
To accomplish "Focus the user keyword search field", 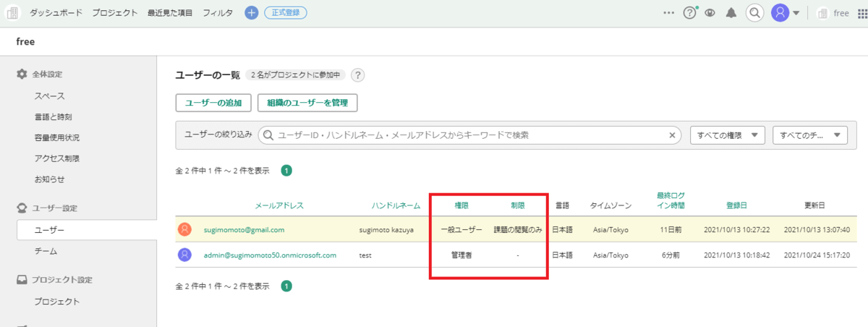I will pyautogui.click(x=470, y=135).
